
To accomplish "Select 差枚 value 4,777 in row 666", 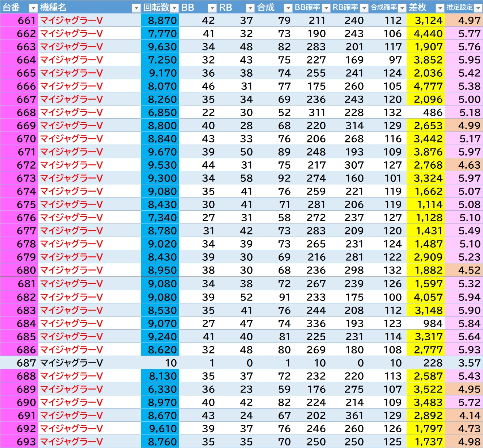I will pos(426,86).
